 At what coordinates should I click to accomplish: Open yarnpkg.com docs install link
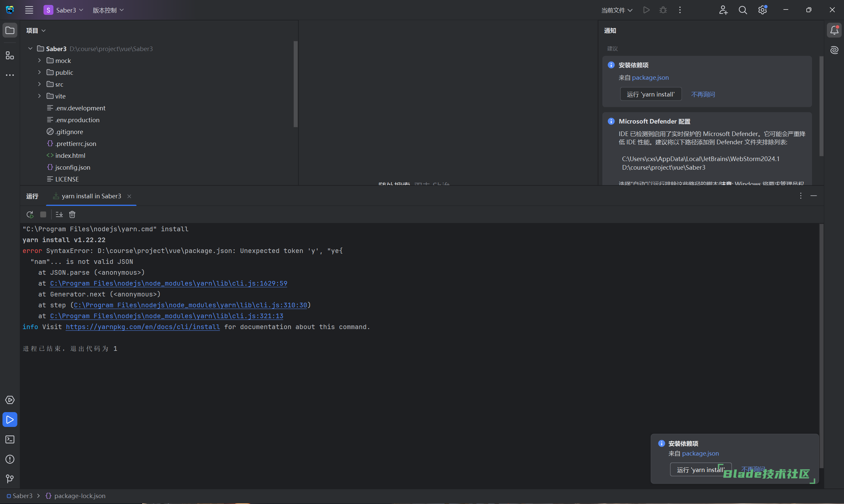(x=143, y=327)
